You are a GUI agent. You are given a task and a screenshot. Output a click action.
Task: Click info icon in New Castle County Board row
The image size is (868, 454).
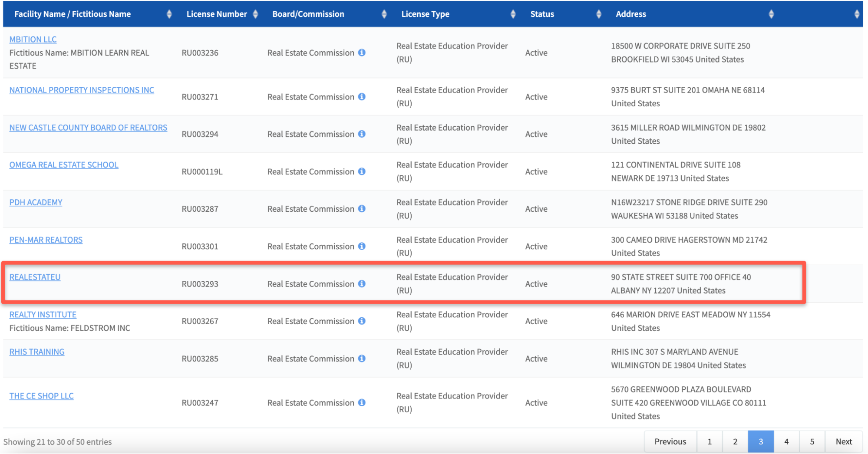coord(362,134)
